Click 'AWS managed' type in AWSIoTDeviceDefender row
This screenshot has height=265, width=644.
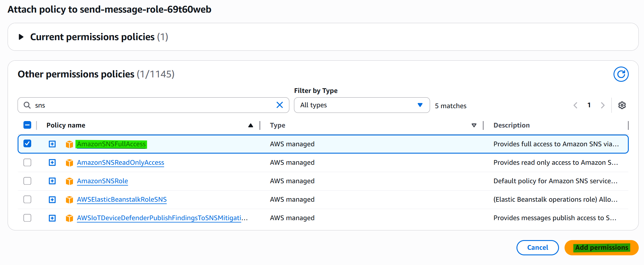[x=292, y=218]
